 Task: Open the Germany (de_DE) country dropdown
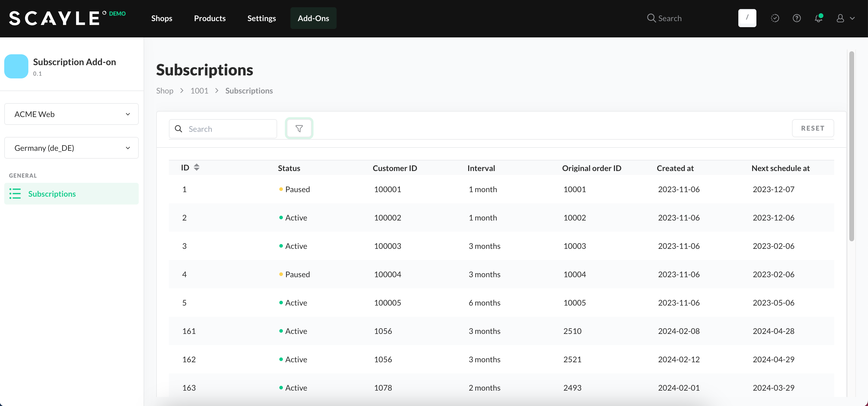coord(71,148)
